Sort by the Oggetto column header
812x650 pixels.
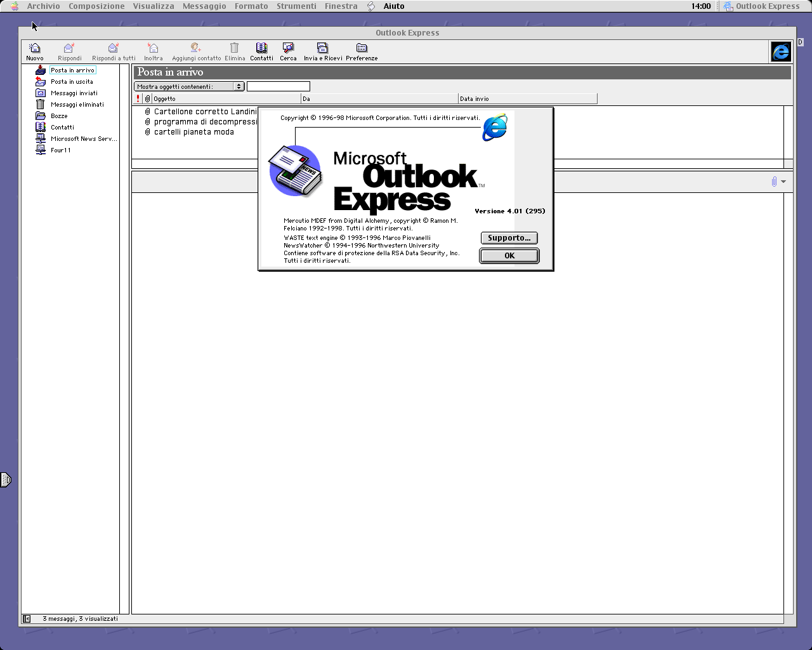point(226,98)
